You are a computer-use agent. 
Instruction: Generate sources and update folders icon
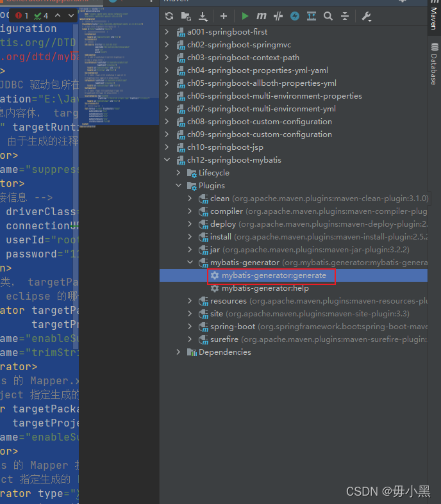click(186, 16)
